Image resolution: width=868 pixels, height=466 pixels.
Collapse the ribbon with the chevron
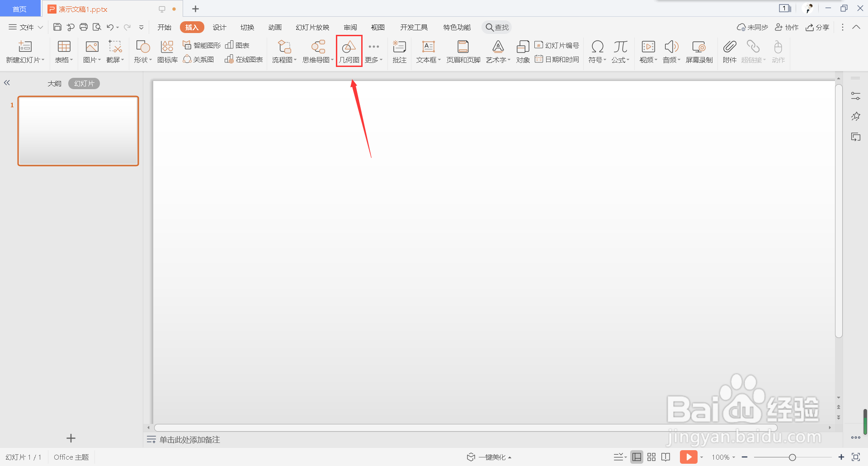pyautogui.click(x=856, y=27)
